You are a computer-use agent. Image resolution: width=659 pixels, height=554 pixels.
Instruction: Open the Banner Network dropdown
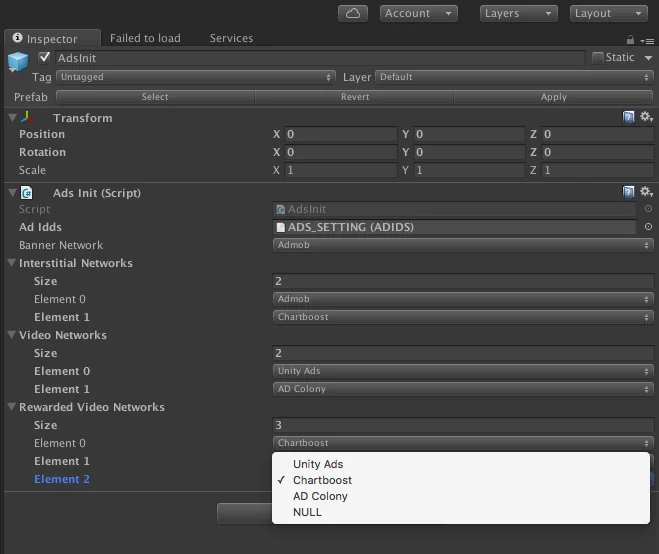463,245
